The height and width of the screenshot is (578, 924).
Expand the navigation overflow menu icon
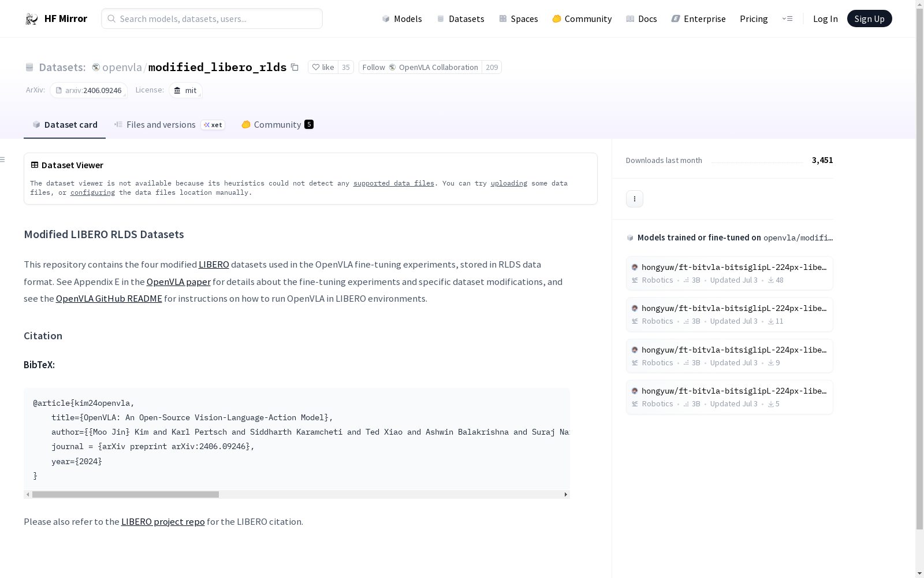[x=787, y=18]
